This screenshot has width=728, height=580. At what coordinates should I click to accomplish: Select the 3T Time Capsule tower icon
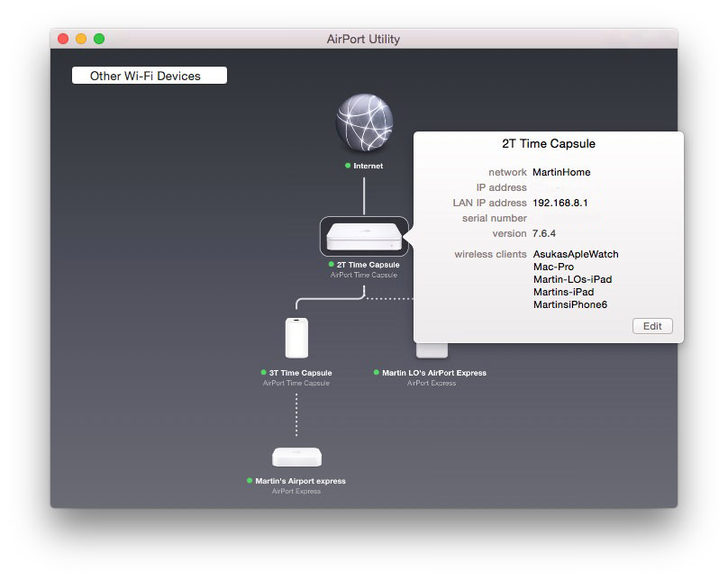click(296, 338)
